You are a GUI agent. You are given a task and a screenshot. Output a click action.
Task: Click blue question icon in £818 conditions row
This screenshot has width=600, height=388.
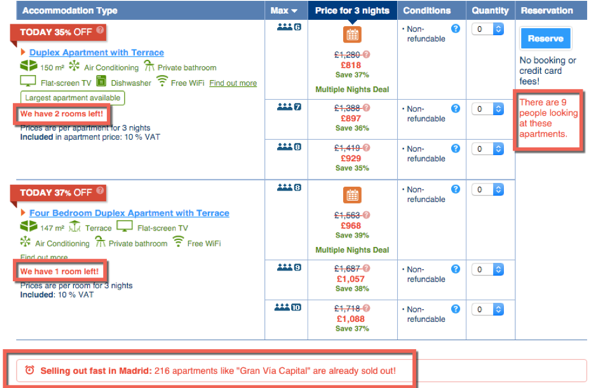pyautogui.click(x=455, y=29)
